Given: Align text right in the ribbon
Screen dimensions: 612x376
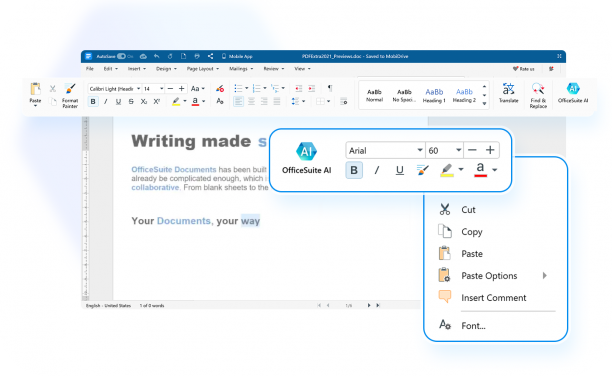Looking at the screenshot, I should 264,102.
